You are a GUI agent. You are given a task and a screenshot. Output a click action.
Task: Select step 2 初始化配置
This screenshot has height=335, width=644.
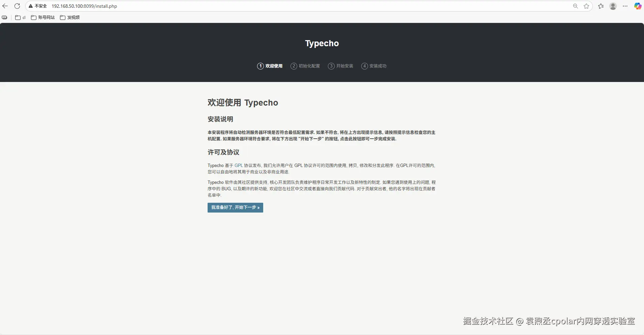click(305, 66)
